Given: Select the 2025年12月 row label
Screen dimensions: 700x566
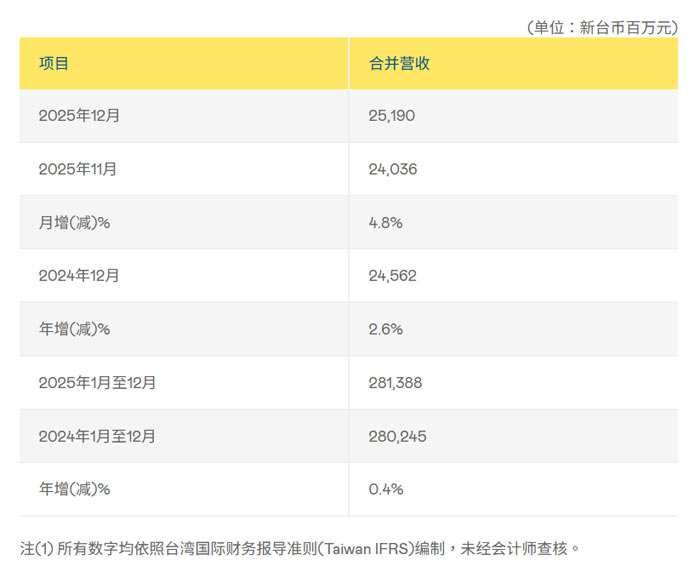Looking at the screenshot, I should pyautogui.click(x=79, y=116).
